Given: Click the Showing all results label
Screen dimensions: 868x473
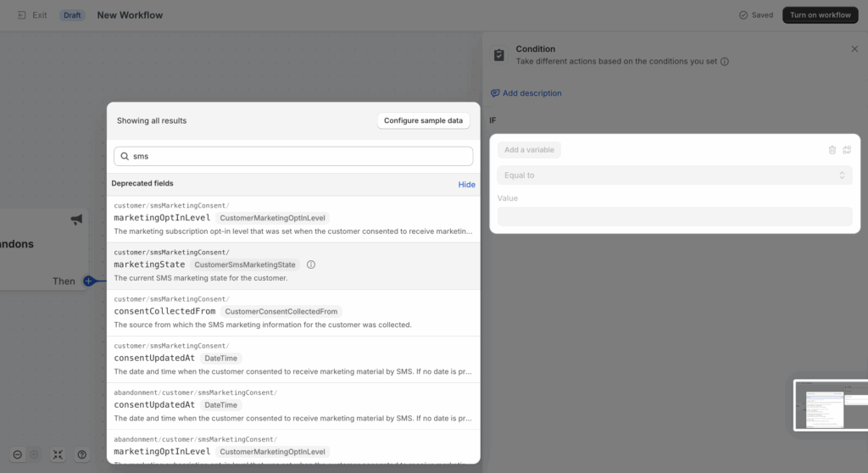Looking at the screenshot, I should pyautogui.click(x=152, y=120).
